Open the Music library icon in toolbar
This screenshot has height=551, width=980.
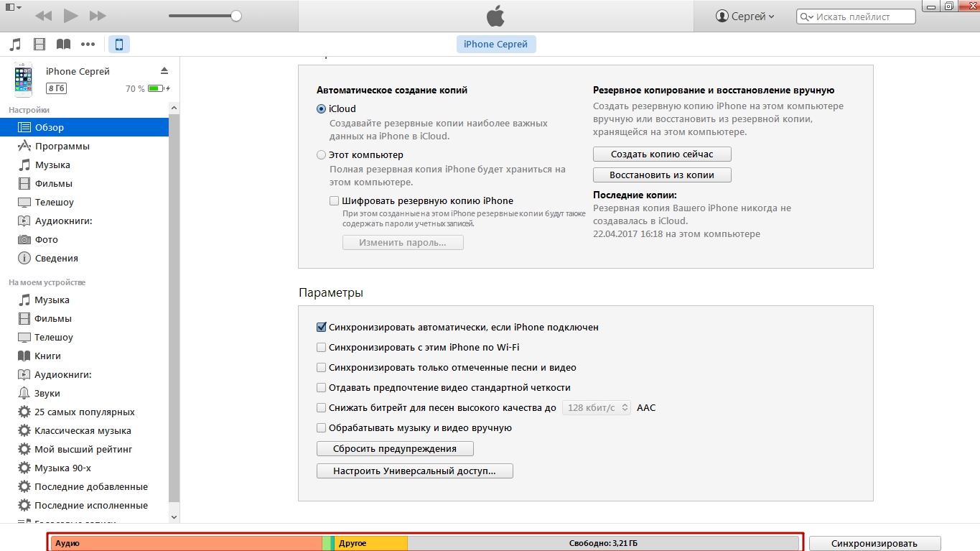click(x=15, y=45)
